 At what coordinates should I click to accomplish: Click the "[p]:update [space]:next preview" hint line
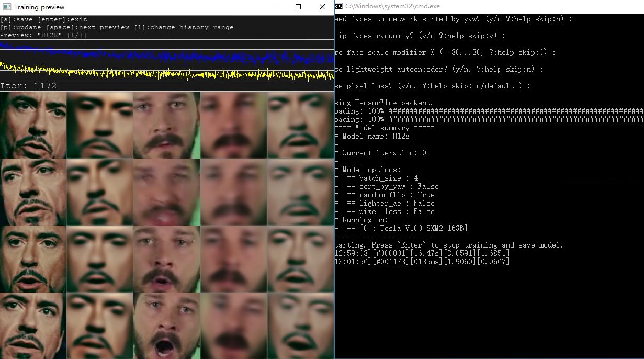pos(117,27)
